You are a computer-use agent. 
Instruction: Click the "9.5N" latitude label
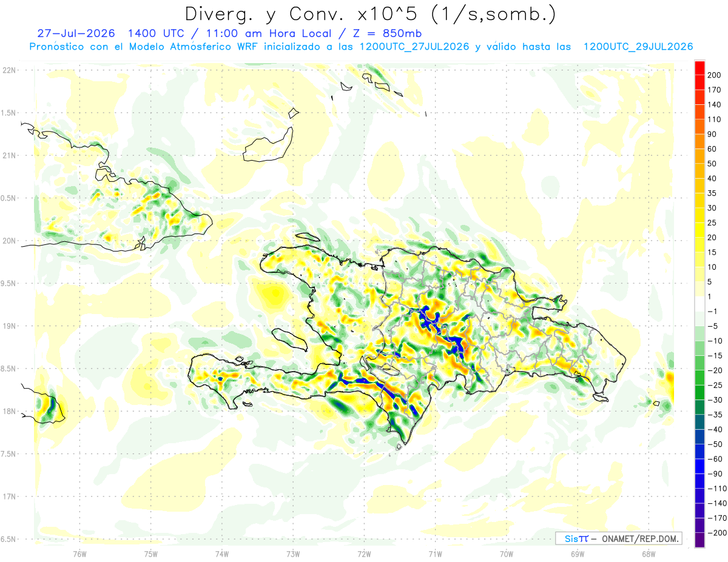[x=9, y=283]
